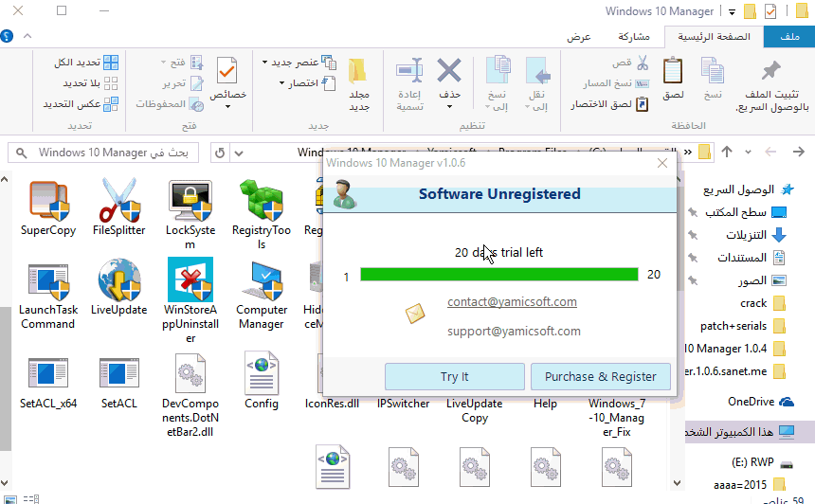
Task: Select the LiveUpdate globe icon
Action: click(x=119, y=280)
